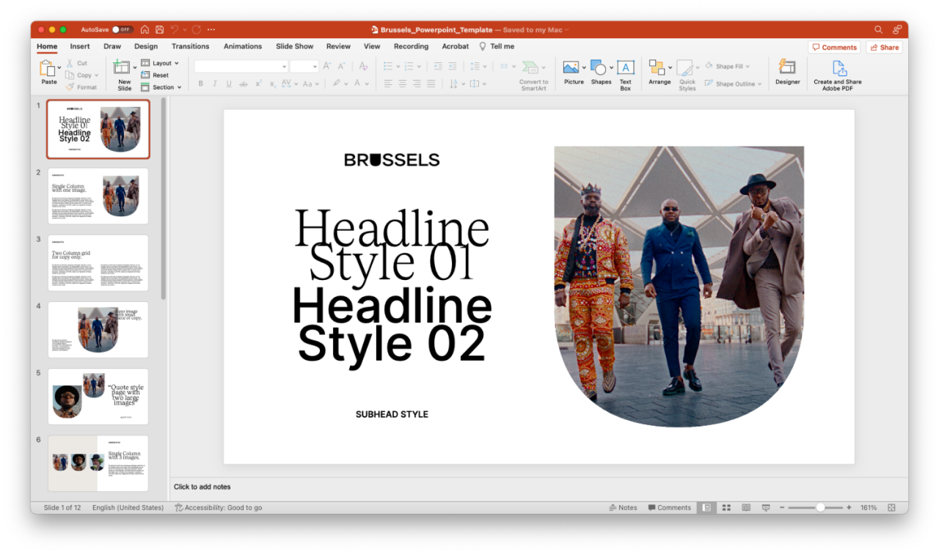Image resolution: width=939 pixels, height=560 pixels.
Task: Toggle the Notes pane in status bar
Action: click(623, 507)
